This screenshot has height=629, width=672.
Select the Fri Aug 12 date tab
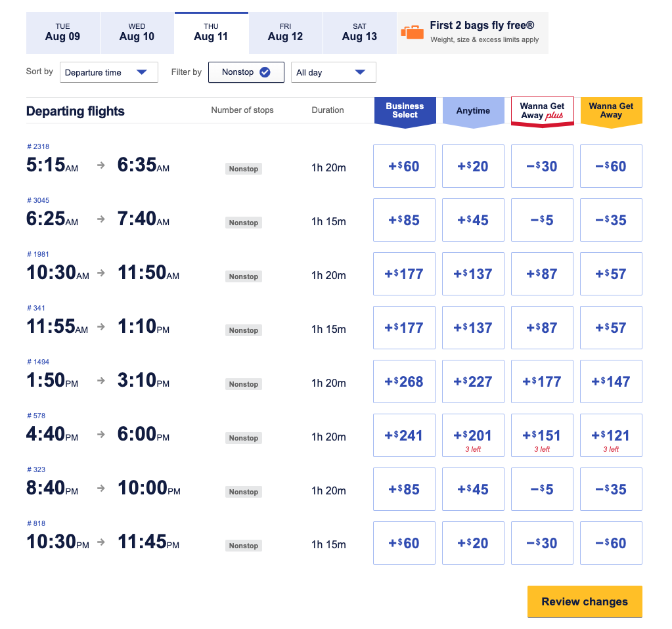[x=286, y=33]
